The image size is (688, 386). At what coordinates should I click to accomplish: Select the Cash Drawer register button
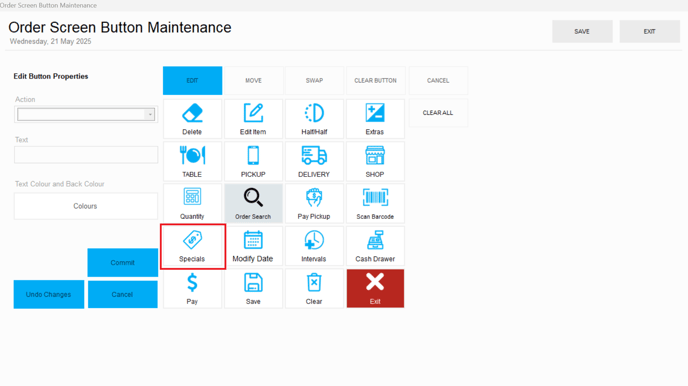point(375,246)
